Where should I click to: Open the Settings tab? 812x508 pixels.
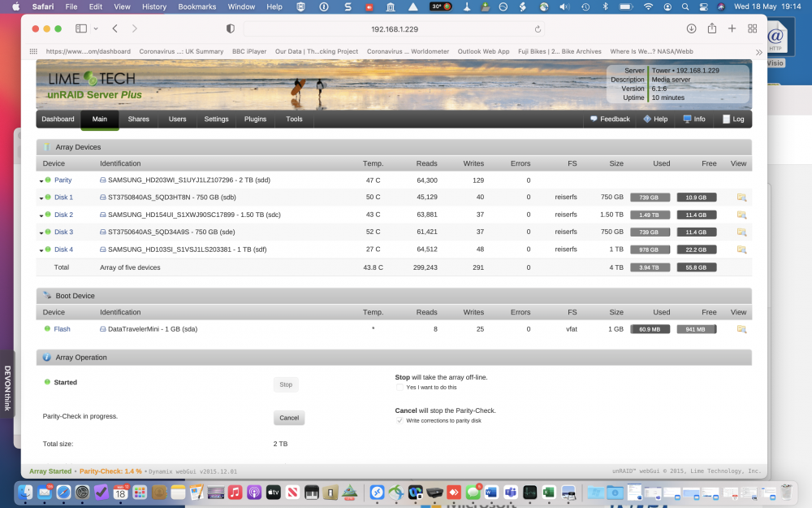216,119
